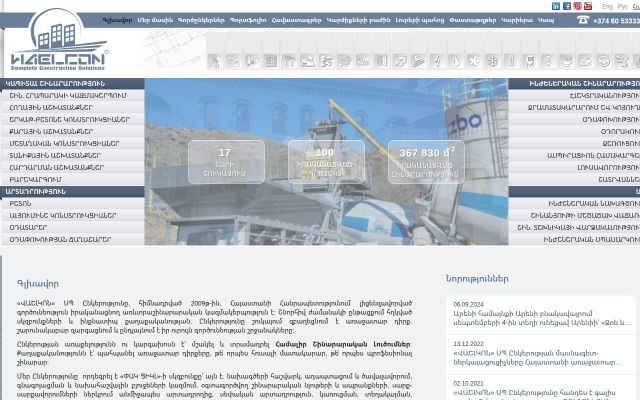Open the Մեր մասին menu item

155,20
